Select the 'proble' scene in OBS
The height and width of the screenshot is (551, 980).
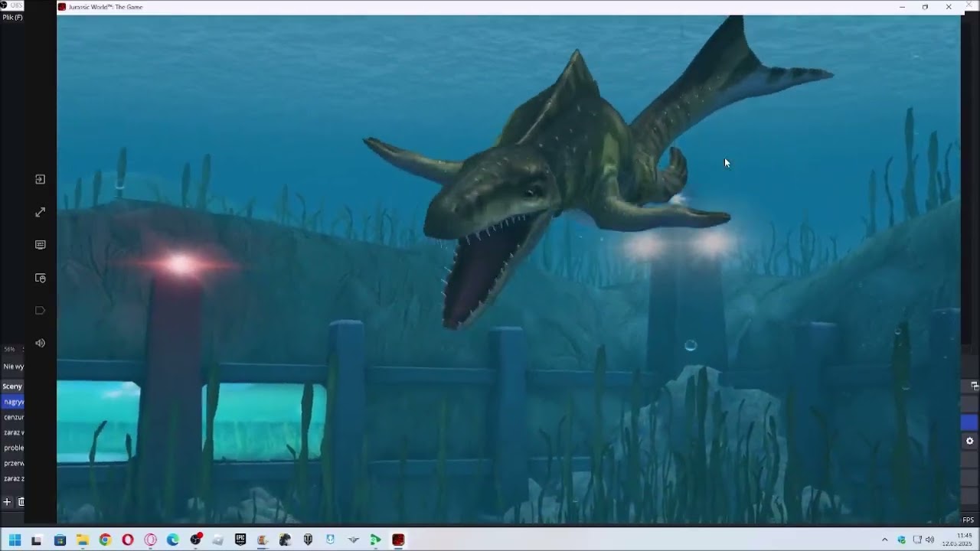tap(13, 448)
